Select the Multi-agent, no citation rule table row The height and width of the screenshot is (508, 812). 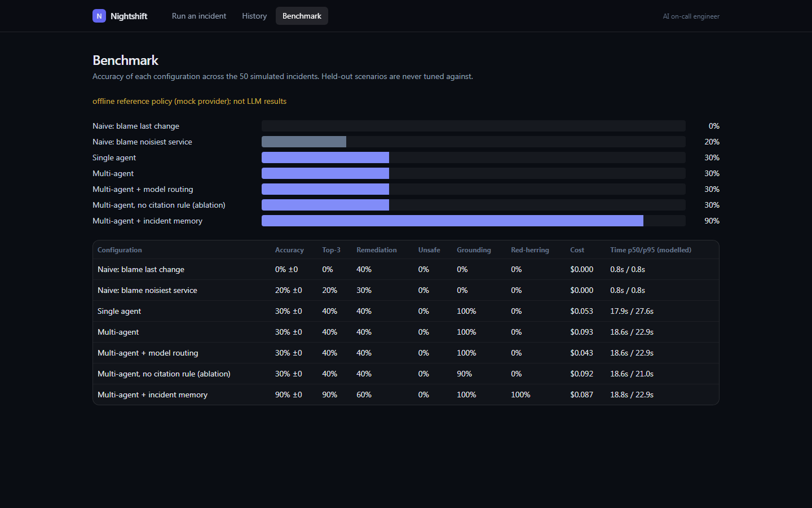coord(406,374)
